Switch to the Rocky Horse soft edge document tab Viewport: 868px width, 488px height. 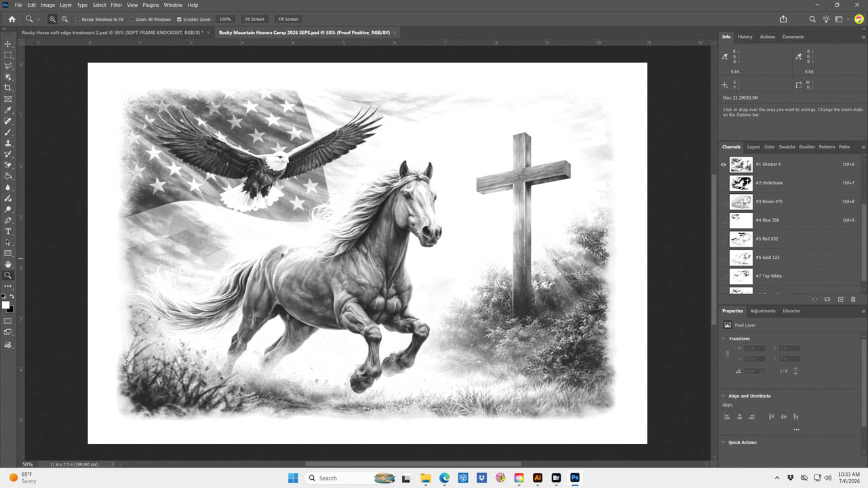click(x=113, y=33)
